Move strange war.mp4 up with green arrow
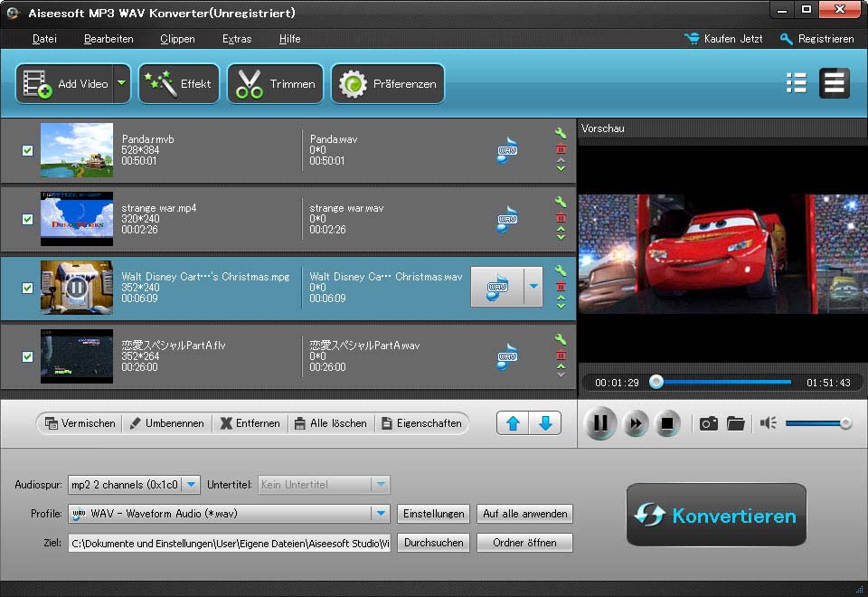Viewport: 868px width, 597px height. 561,229
